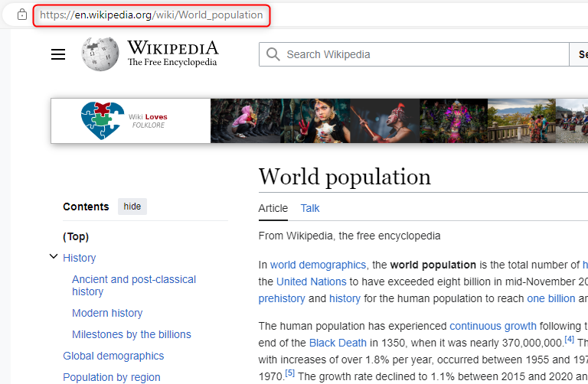Open Modern history section link
The width and height of the screenshot is (588, 384).
tap(107, 313)
